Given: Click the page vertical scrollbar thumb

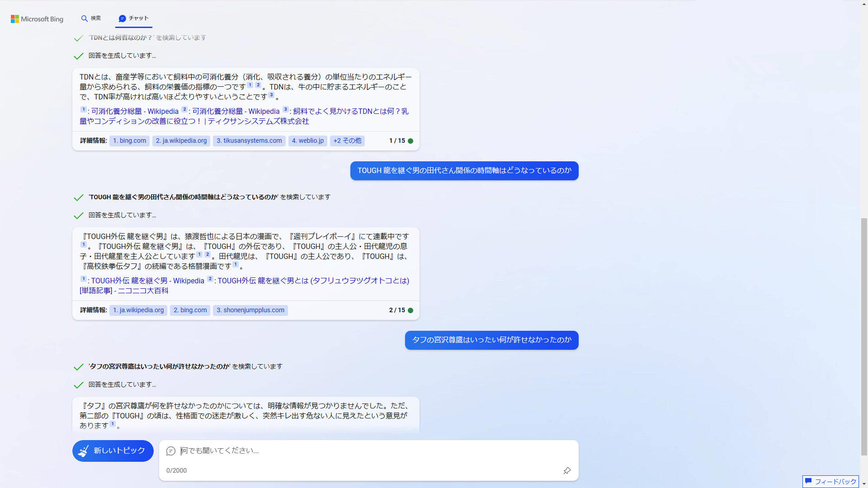Looking at the screenshot, I should (x=864, y=337).
